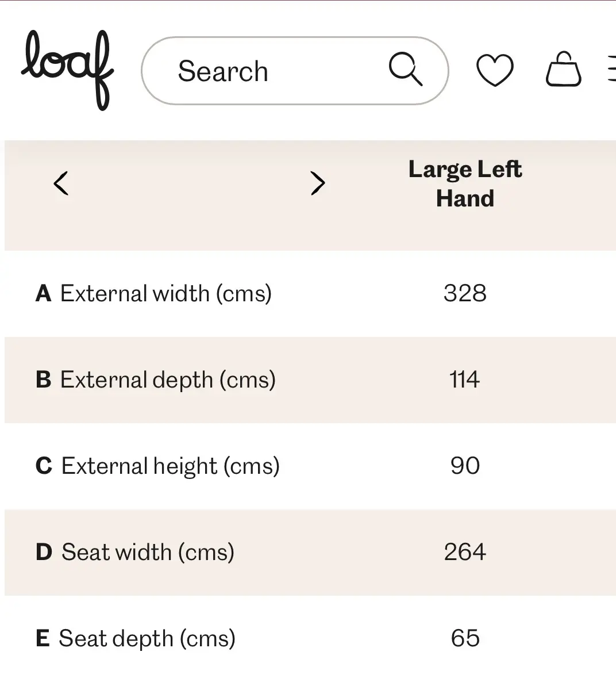The image size is (616, 690).
Task: Click the External height (cms) row label
Action: pos(170,466)
